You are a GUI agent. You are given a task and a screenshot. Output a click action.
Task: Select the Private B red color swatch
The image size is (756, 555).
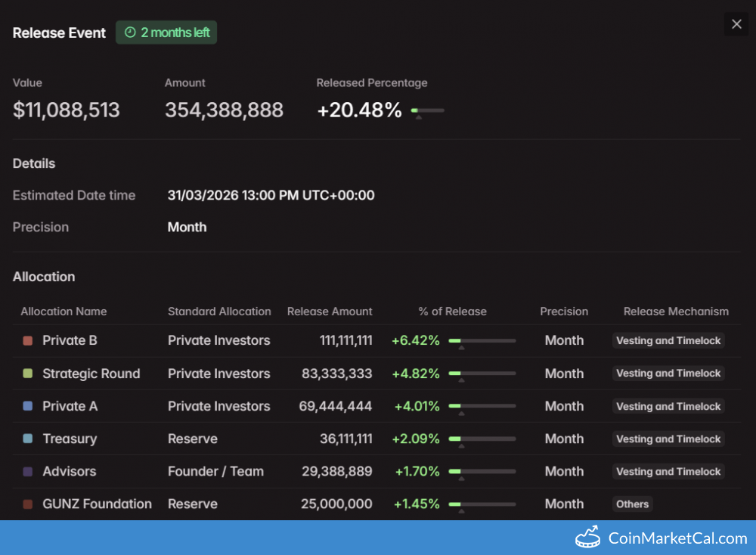point(28,341)
